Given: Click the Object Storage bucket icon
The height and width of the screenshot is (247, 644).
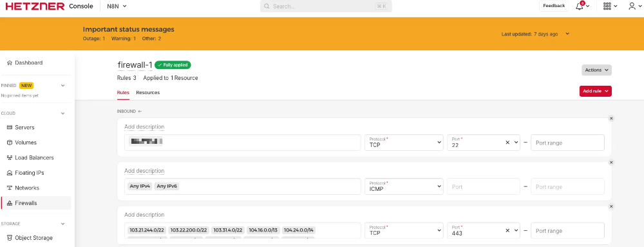Looking at the screenshot, I should (10, 237).
